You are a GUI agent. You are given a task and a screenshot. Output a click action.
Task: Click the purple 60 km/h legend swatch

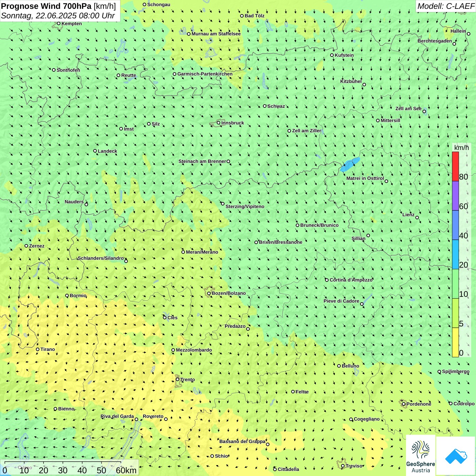(x=455, y=196)
